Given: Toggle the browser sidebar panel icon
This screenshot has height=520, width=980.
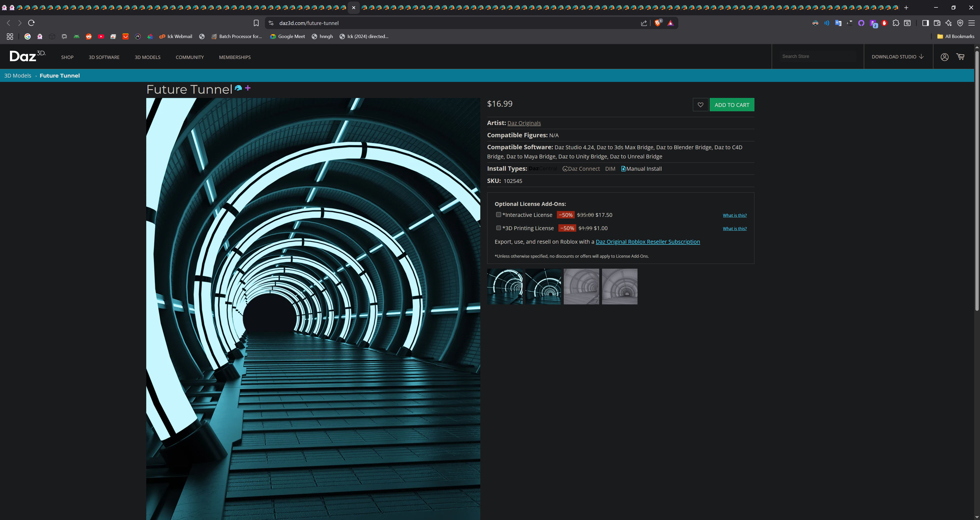Looking at the screenshot, I should (x=926, y=23).
